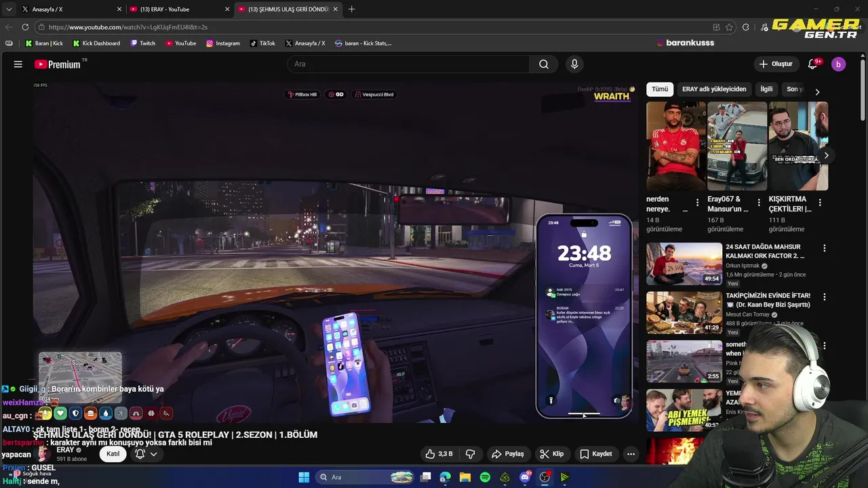Open the Baran | Kick bookmark

43,43
